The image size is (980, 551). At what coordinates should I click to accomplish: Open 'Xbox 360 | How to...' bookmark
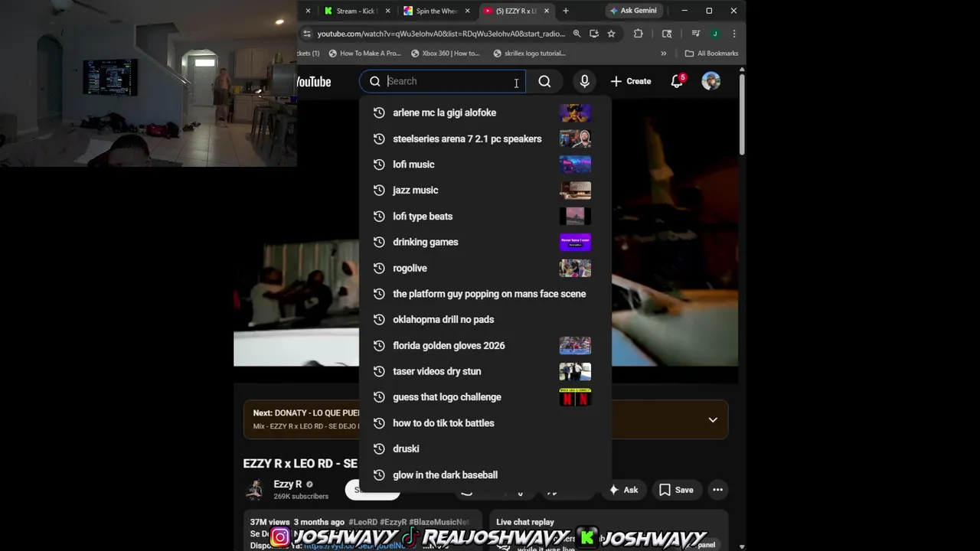(x=445, y=54)
